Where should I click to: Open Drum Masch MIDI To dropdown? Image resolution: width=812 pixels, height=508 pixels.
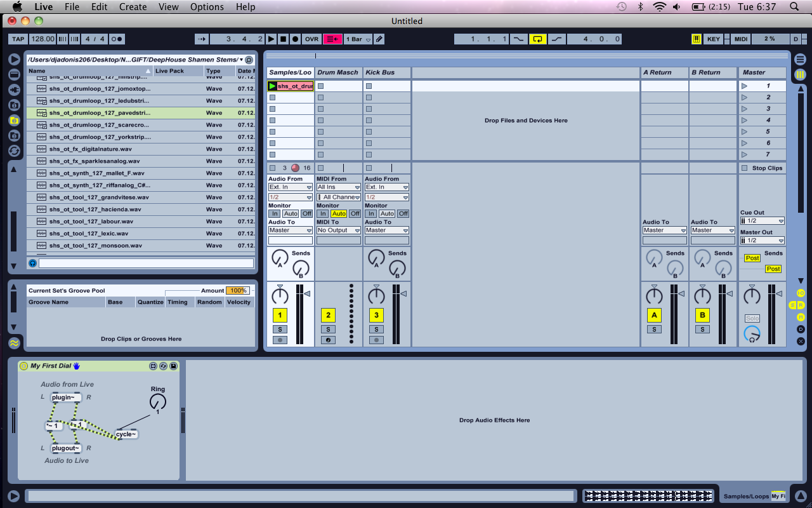pyautogui.click(x=339, y=230)
